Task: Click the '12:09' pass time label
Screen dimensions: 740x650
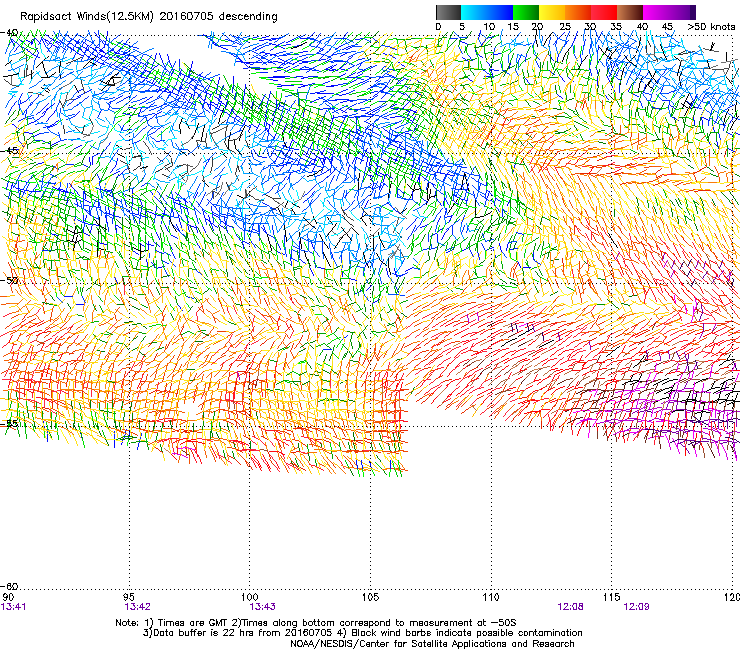Action: point(636,607)
